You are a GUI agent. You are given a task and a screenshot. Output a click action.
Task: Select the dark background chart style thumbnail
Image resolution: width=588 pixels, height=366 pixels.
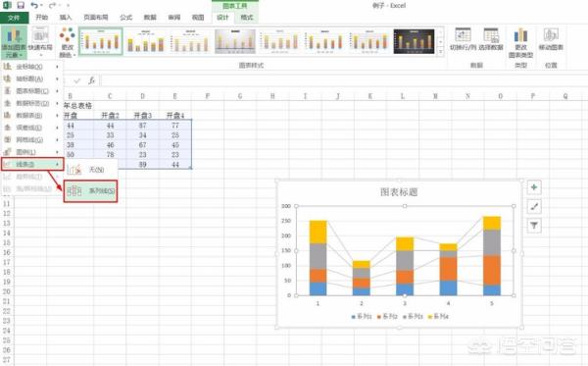tap(414, 41)
